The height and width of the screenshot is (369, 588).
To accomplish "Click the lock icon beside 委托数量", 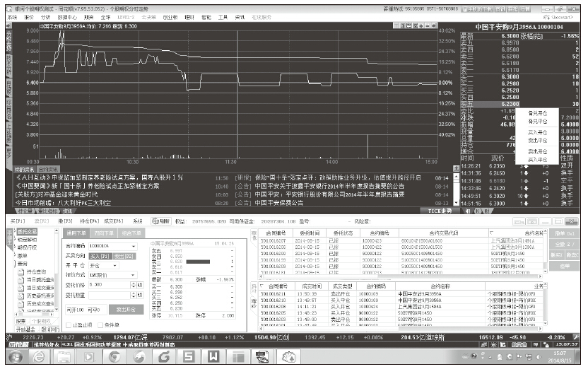I will pos(141,295).
